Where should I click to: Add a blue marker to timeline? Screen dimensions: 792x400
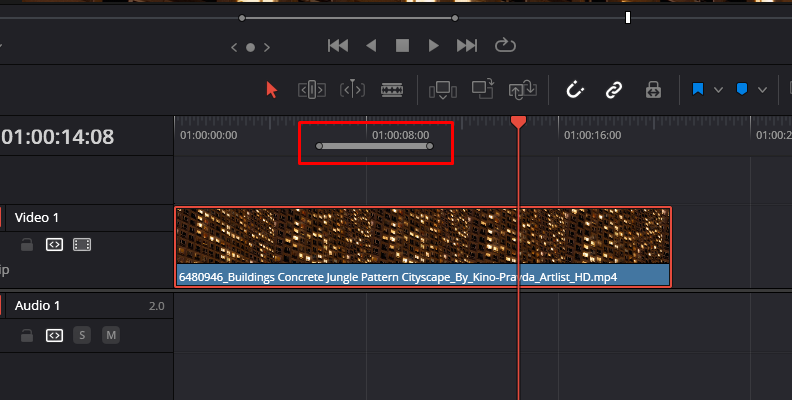click(742, 89)
